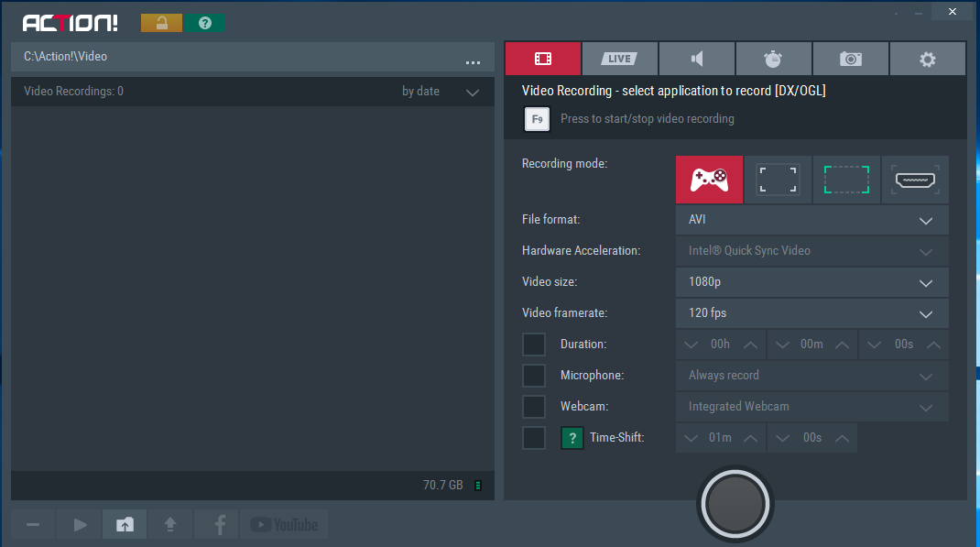The image size is (980, 547).
Task: Select the fullscreen Active screen recording mode
Action: 778,180
